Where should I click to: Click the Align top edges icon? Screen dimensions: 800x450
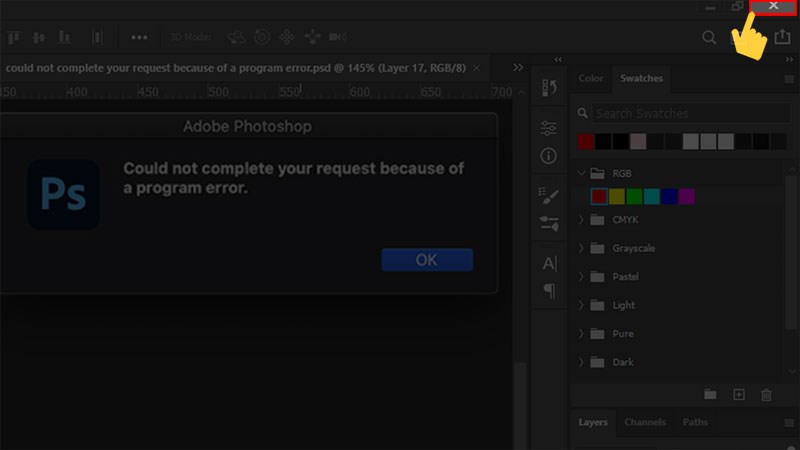[x=13, y=37]
